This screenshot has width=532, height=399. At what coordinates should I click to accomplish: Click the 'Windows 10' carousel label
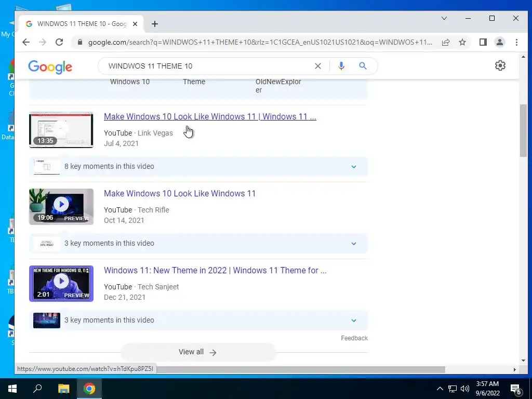(130, 82)
